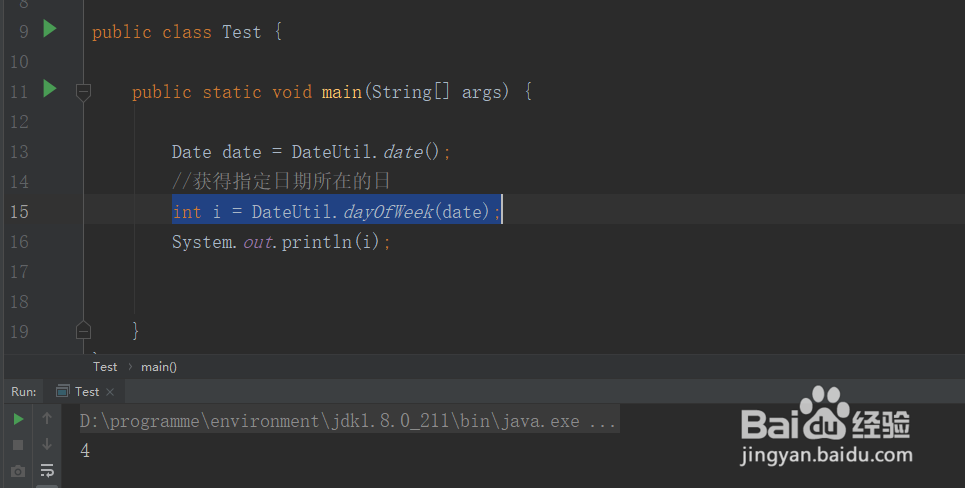Screen dimensions: 965x488
Task: Jump up the stack trace arrow
Action: [x=47, y=419]
